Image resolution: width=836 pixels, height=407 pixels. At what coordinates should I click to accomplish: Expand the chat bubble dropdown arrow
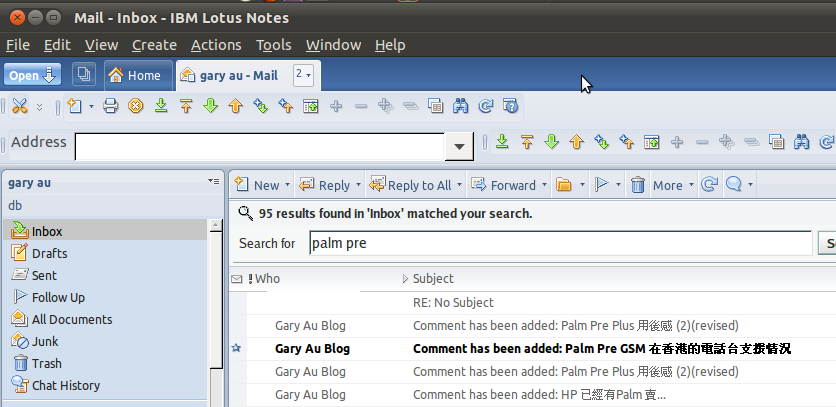pos(750,185)
